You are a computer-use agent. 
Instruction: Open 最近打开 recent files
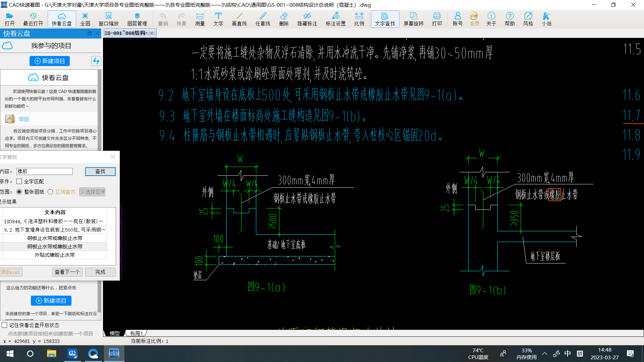(x=33, y=19)
